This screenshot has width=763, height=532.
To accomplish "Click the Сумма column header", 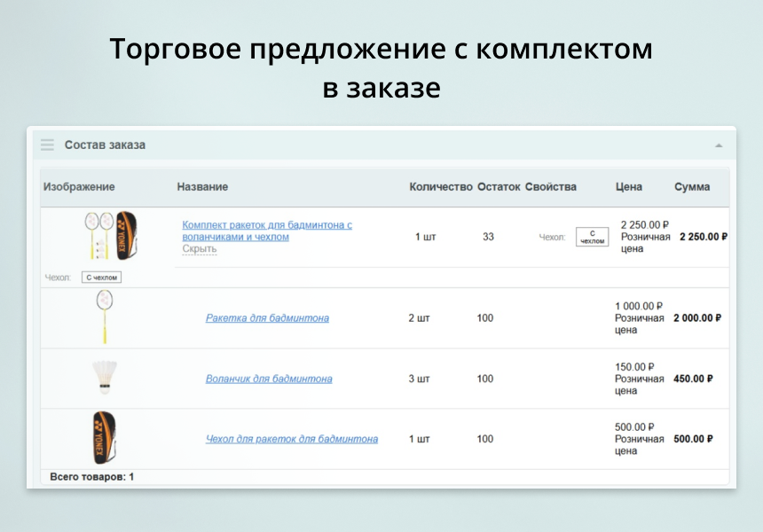I will 692,187.
